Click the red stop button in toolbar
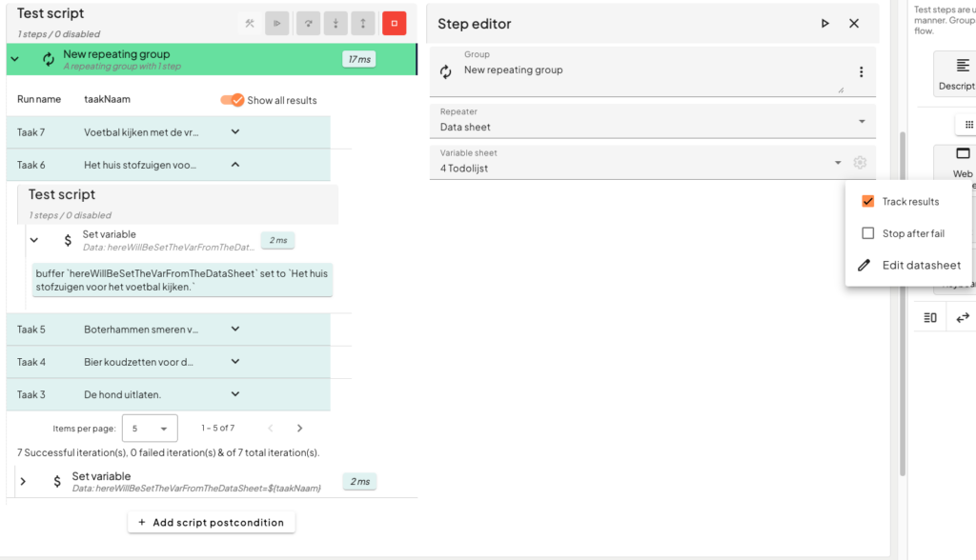The width and height of the screenshot is (976, 560). click(394, 24)
